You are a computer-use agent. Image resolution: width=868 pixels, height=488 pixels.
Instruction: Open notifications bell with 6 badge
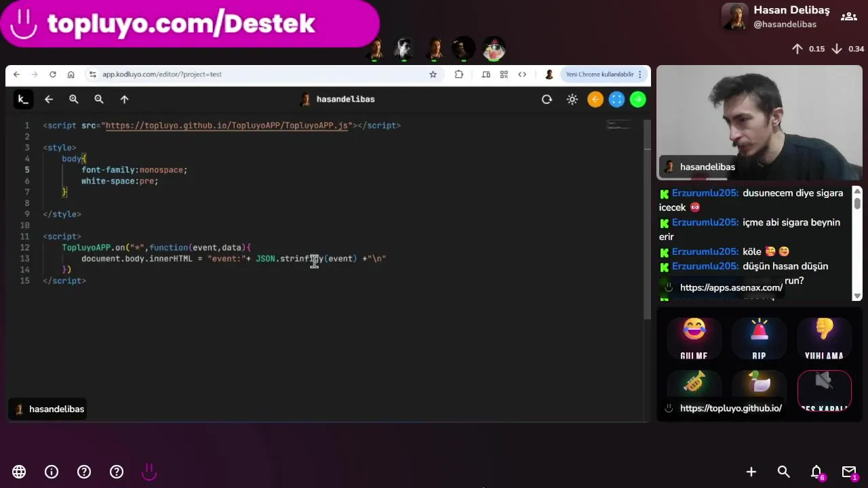pyautogui.click(x=817, y=472)
